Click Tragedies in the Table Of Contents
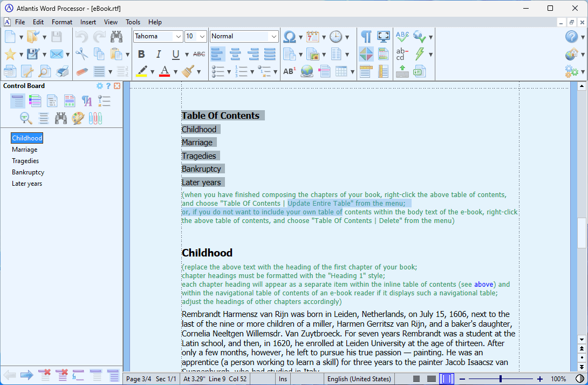Image resolution: width=588 pixels, height=385 pixels. (199, 156)
